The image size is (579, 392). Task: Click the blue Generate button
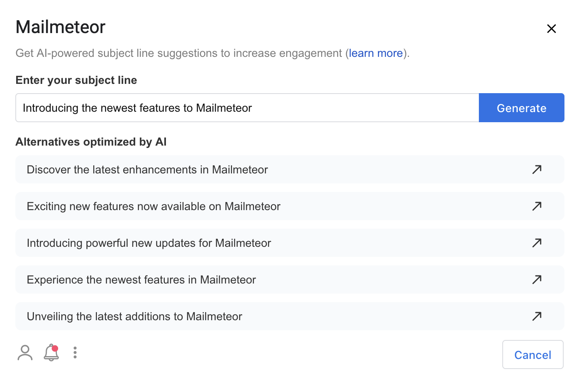tap(521, 108)
